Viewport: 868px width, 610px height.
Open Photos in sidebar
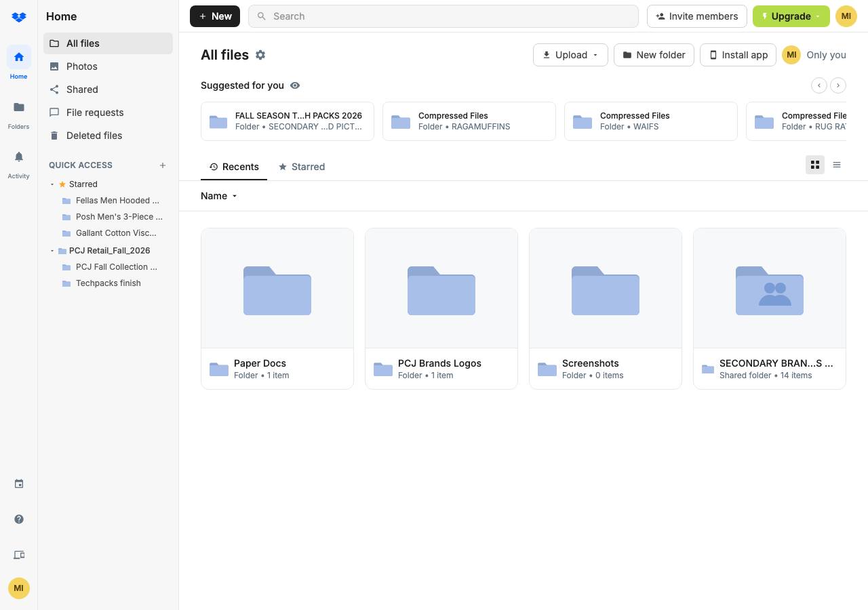pyautogui.click(x=108, y=66)
